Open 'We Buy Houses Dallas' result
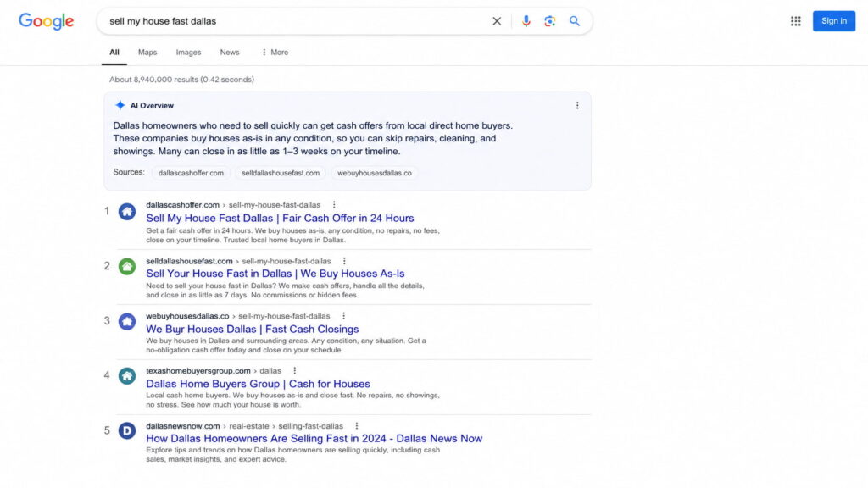This screenshot has width=868, height=488. (x=252, y=329)
